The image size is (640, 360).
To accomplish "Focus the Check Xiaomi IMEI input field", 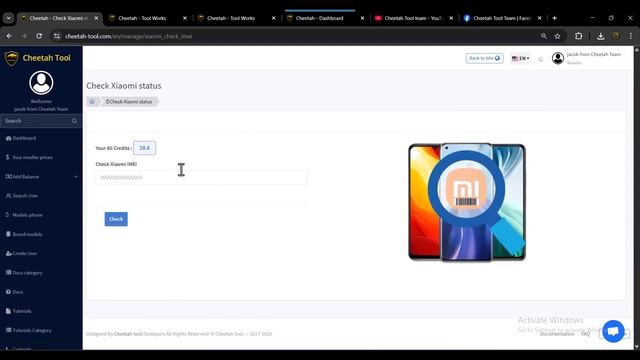I will pos(201,178).
